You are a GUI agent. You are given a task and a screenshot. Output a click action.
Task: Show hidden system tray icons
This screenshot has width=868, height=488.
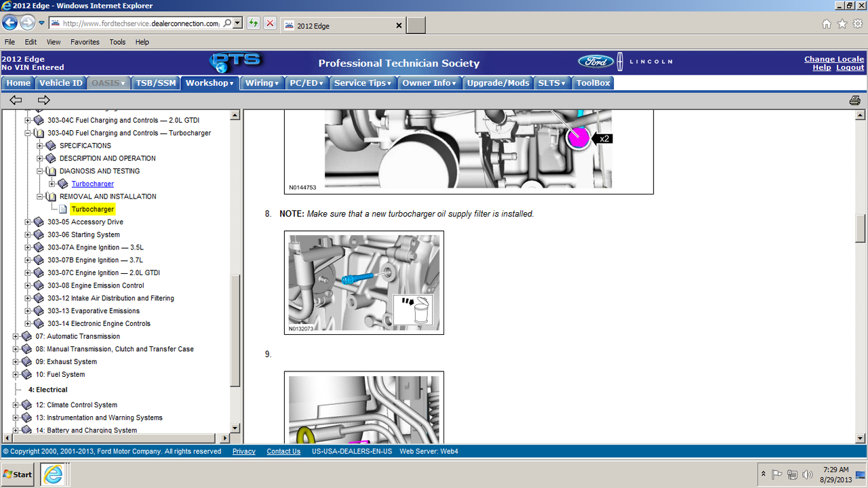(764, 474)
